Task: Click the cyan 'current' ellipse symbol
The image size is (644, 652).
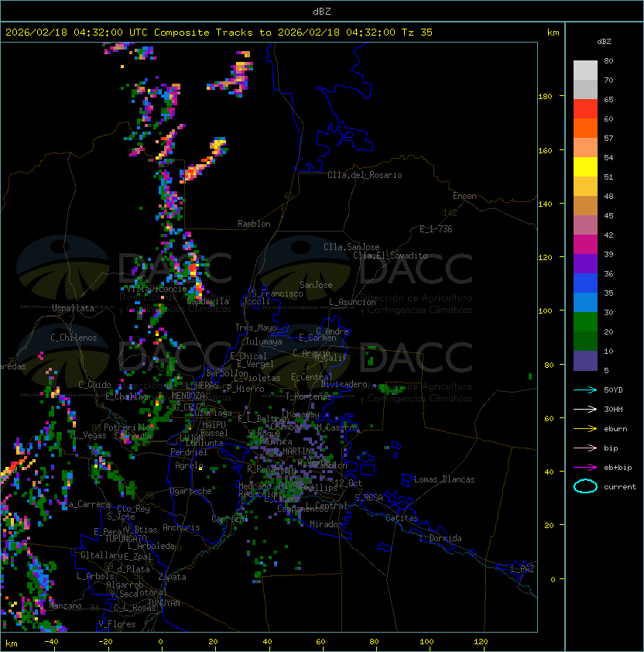Action: (x=585, y=486)
